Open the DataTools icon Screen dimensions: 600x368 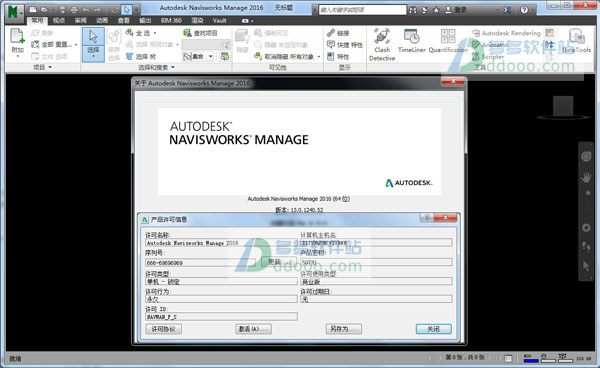[x=576, y=41]
